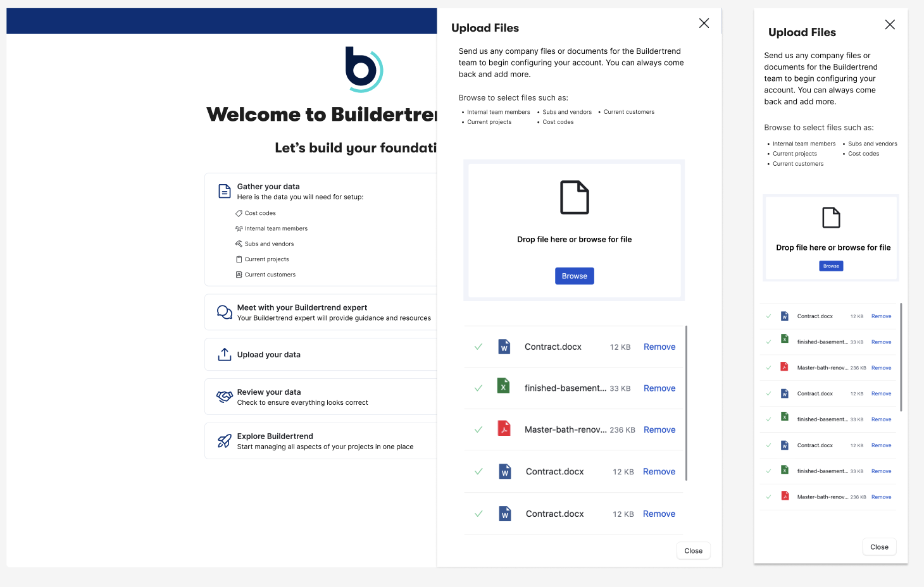Remove the topmost Contract.docx in wide panel
The image size is (924, 587).
(x=659, y=347)
